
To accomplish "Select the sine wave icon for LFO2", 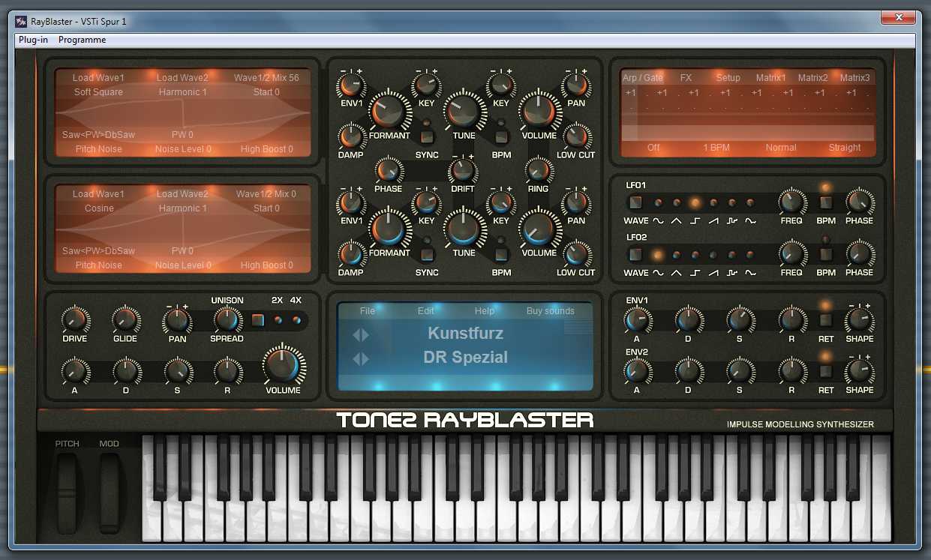I will (x=658, y=273).
